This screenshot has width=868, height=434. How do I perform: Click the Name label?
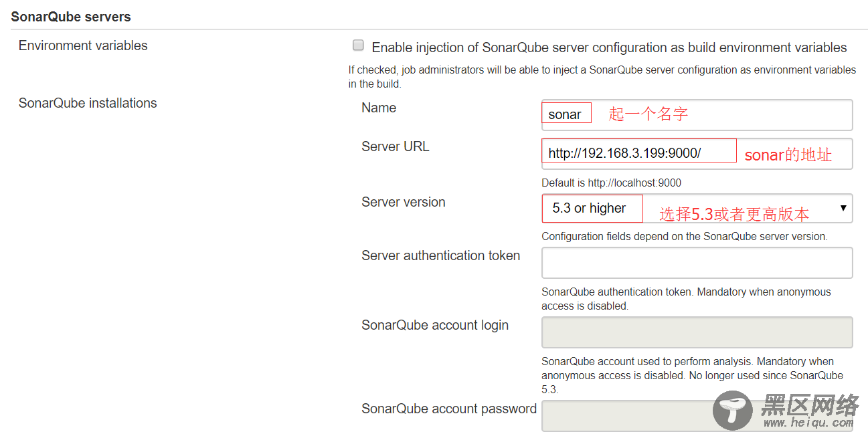tap(379, 108)
